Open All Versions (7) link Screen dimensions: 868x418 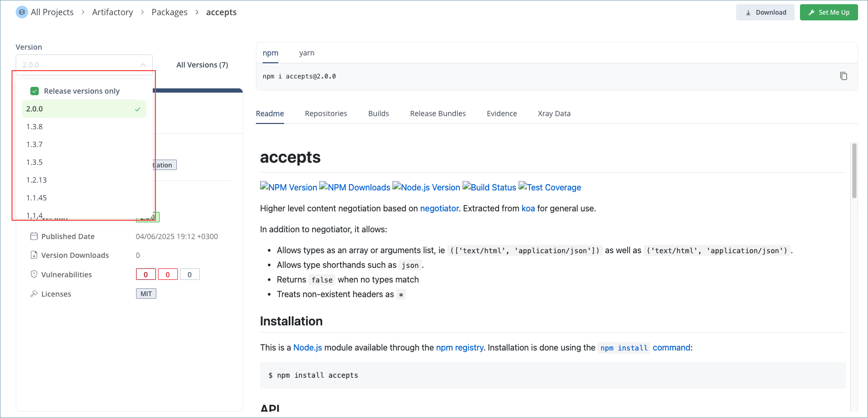click(x=202, y=65)
